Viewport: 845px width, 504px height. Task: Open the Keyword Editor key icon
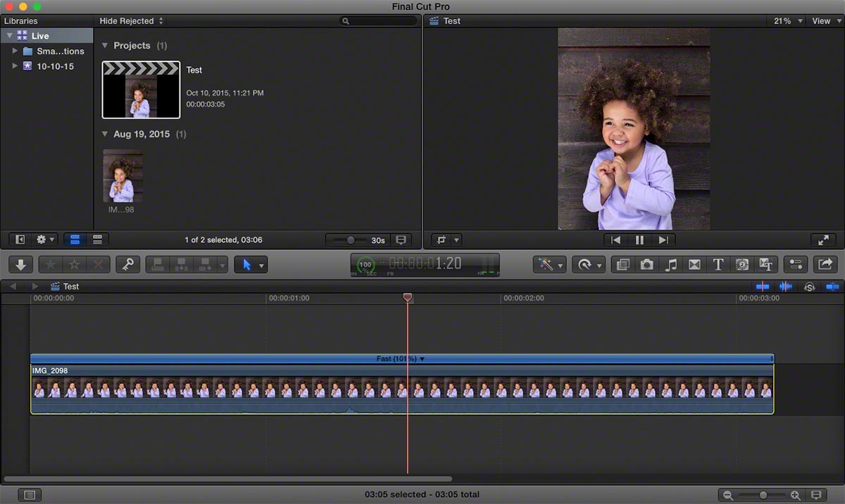coord(127,265)
